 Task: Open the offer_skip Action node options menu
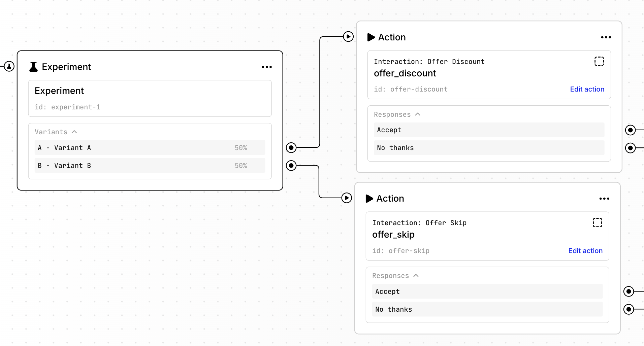click(x=604, y=199)
